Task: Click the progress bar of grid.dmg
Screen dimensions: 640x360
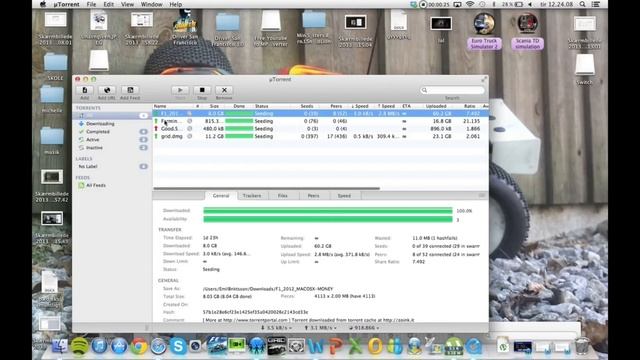Action: [x=239, y=136]
